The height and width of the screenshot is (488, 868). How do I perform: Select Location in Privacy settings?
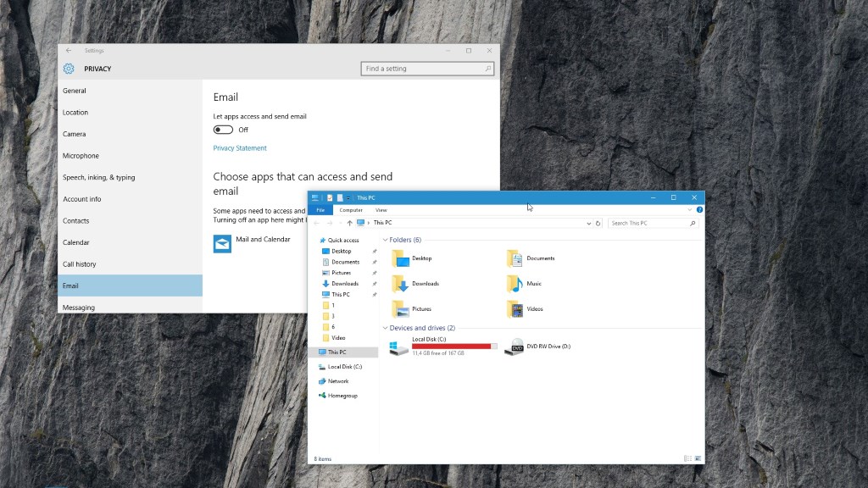[x=130, y=113]
